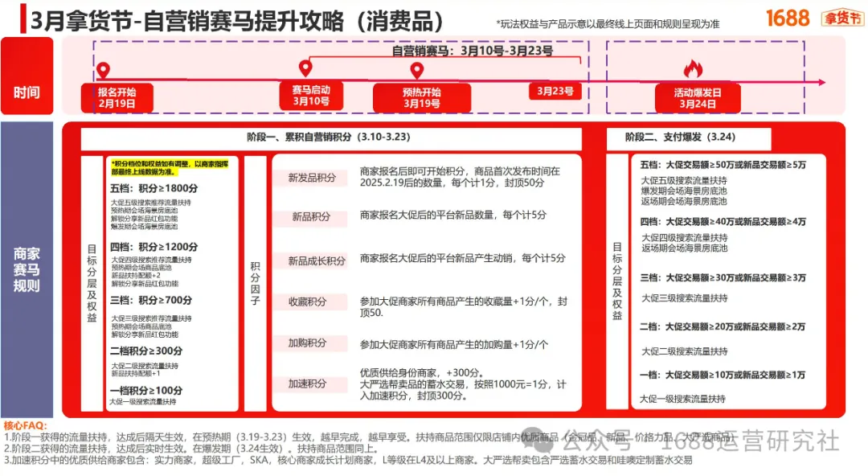Image resolution: width=868 pixels, height=476 pixels.
Task: Click the 自营销赛马：3月10号-3月23号 caption
Action: point(473,51)
